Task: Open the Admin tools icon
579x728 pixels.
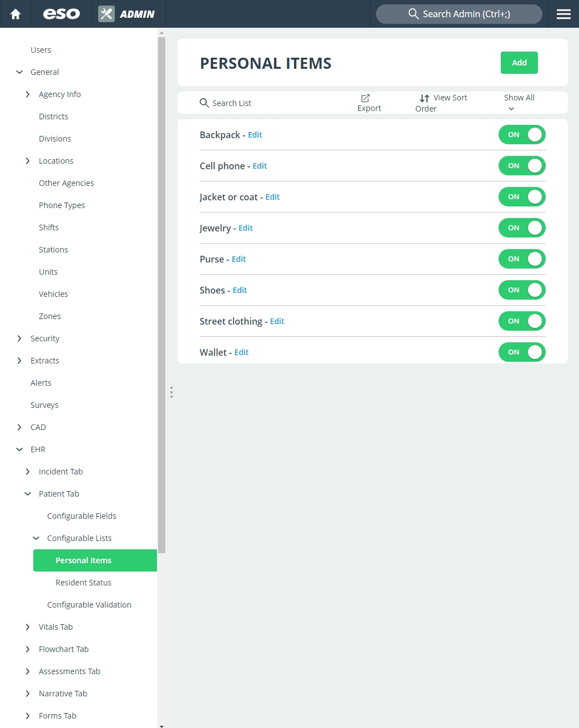Action: click(106, 14)
